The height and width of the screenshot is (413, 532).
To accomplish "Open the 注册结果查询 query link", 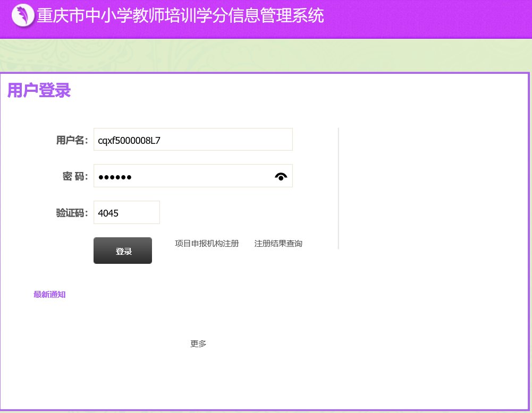I will (278, 243).
